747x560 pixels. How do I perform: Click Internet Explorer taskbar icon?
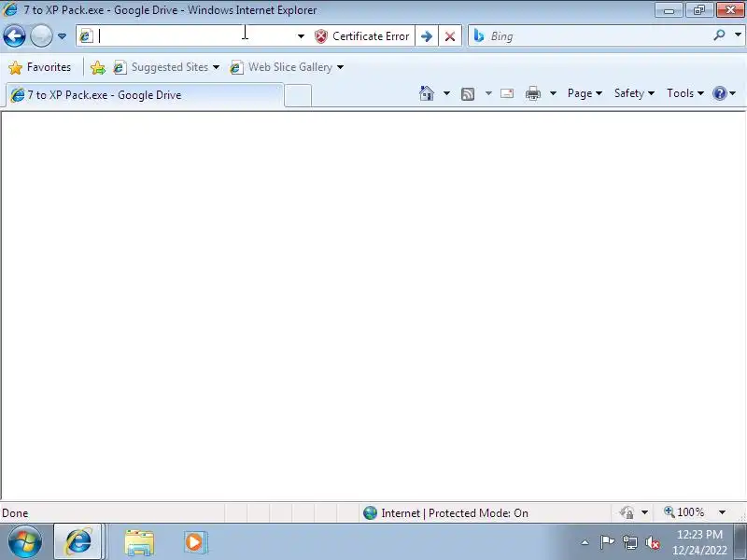(78, 542)
